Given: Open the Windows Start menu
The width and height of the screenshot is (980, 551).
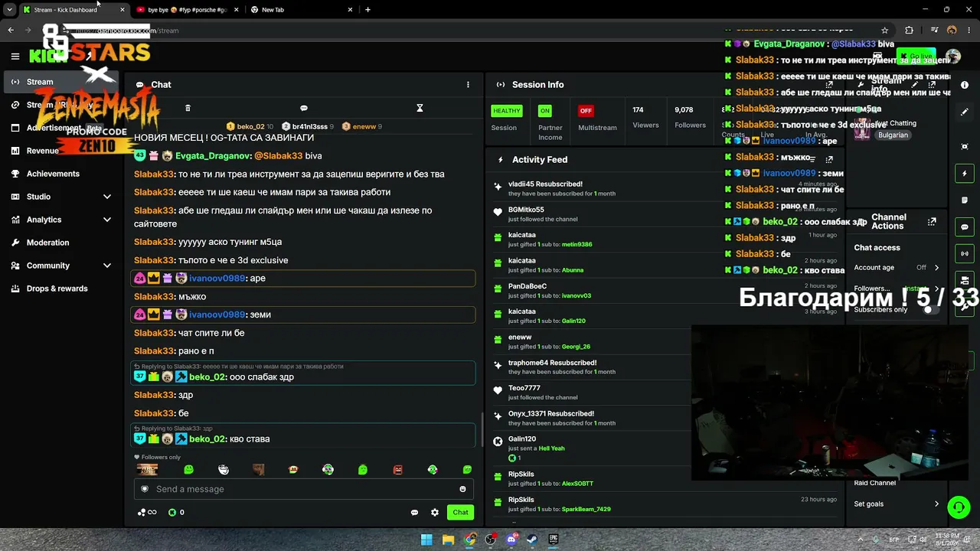Looking at the screenshot, I should (426, 540).
